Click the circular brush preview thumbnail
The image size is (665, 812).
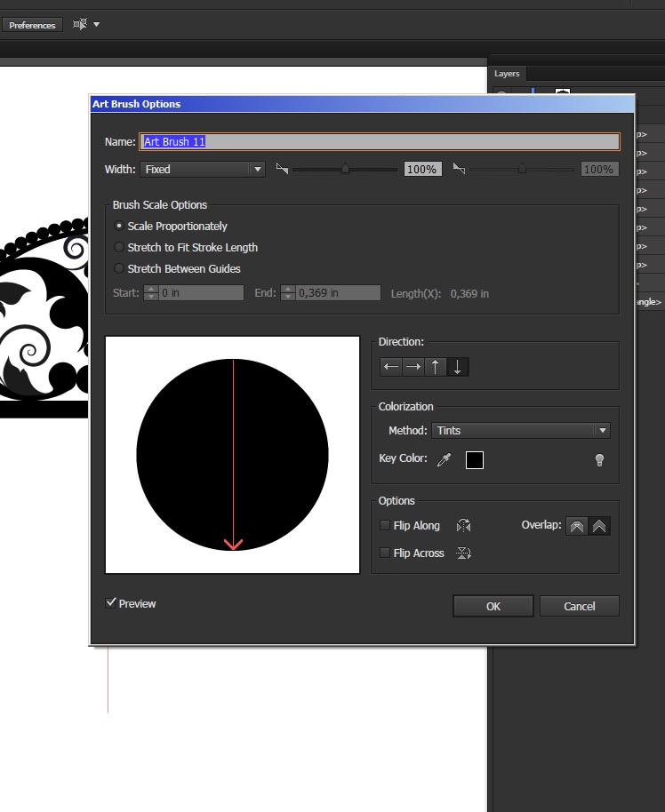(x=232, y=455)
